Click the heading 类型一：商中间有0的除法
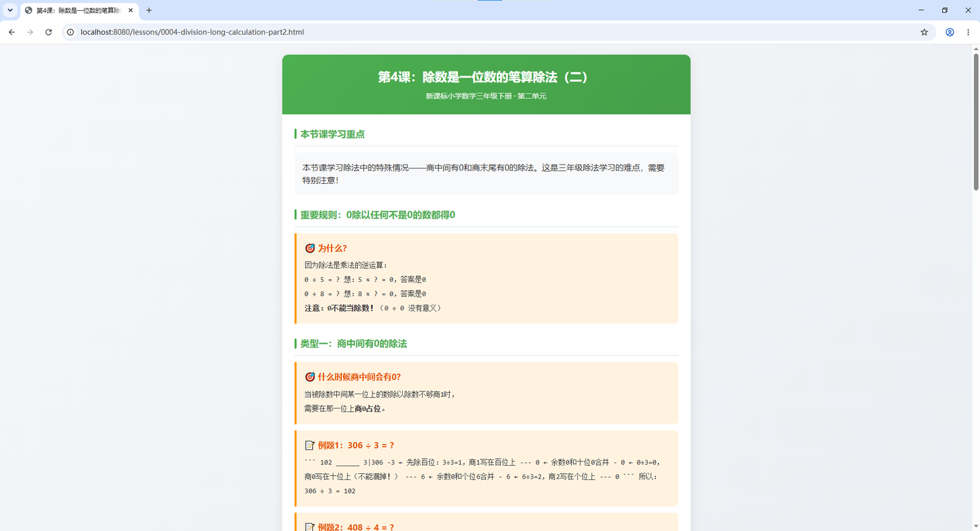 click(354, 344)
